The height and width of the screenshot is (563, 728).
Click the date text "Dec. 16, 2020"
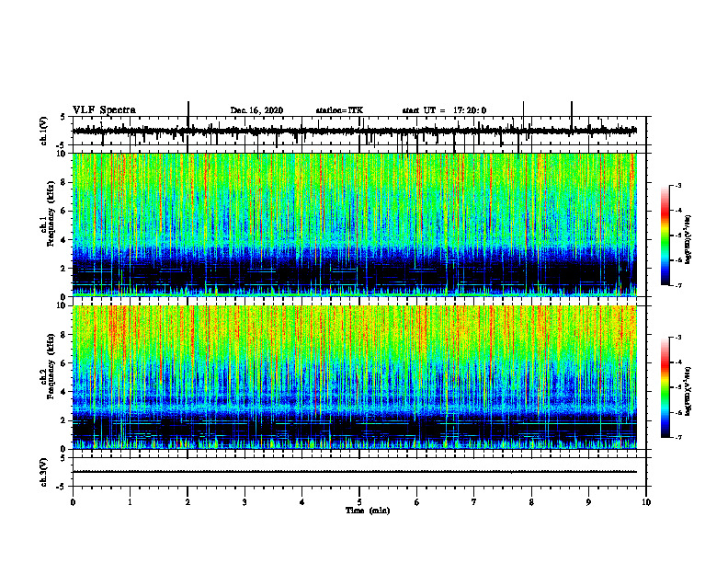click(256, 110)
